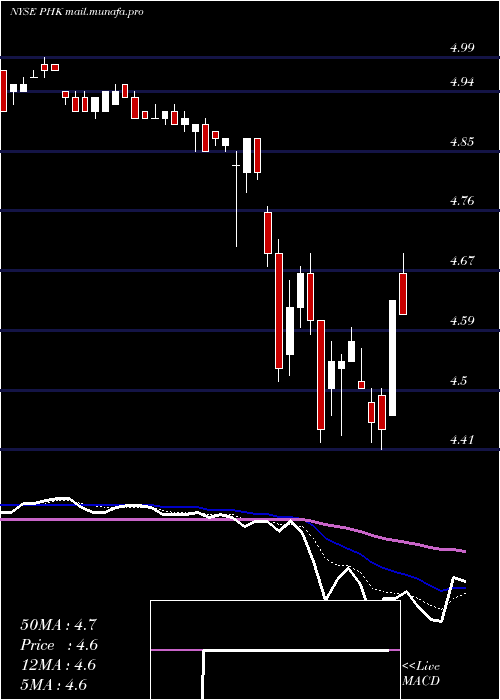The height and width of the screenshot is (700, 500).
Task: Select the 4.85 price label
Action: click(x=462, y=142)
